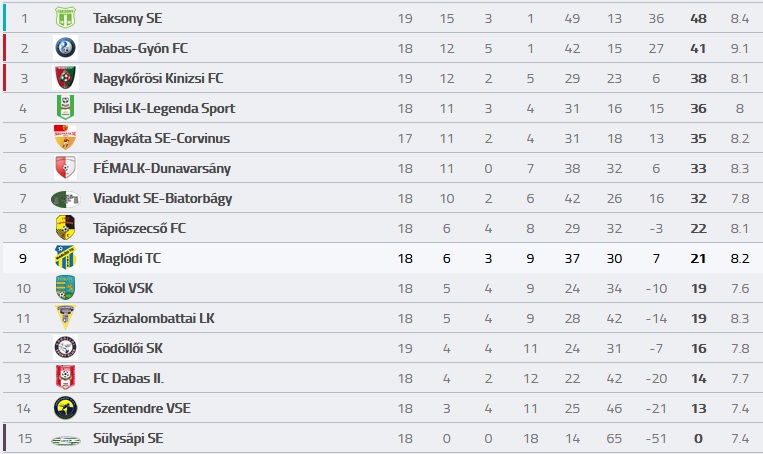Image resolution: width=763 pixels, height=454 pixels.
Task: Click the FC Dabas II. team name
Action: coord(128,378)
